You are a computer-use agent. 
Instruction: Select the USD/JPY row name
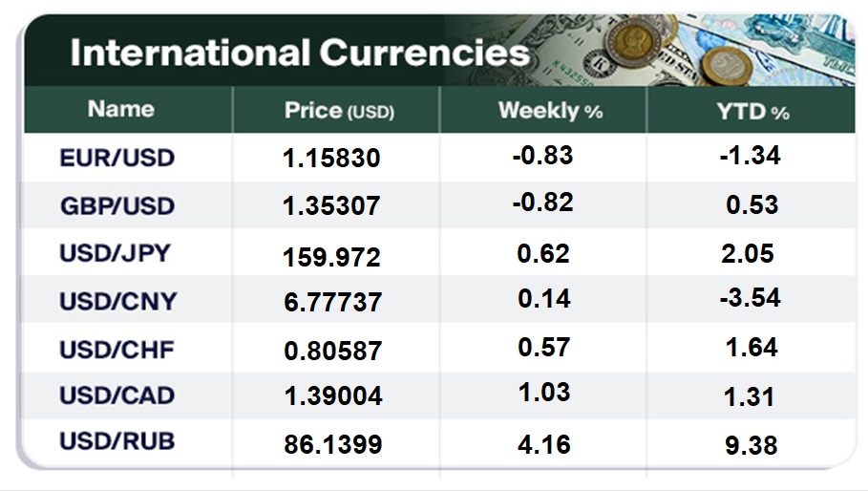tap(115, 253)
